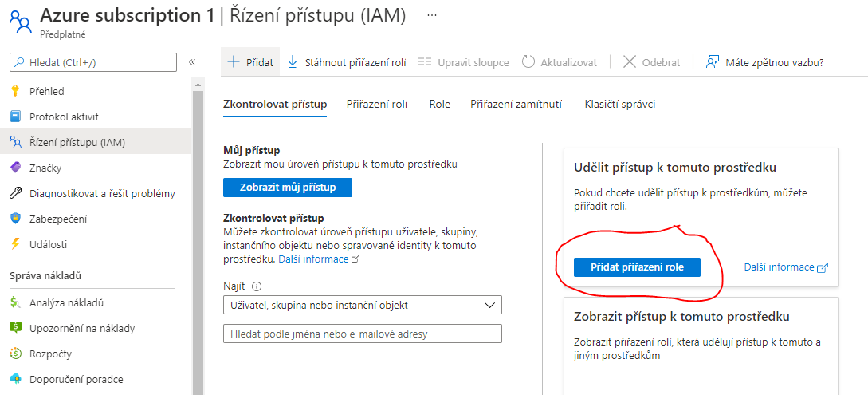The image size is (868, 395).
Task: Focus the name or e-mail search field
Action: coord(363,334)
